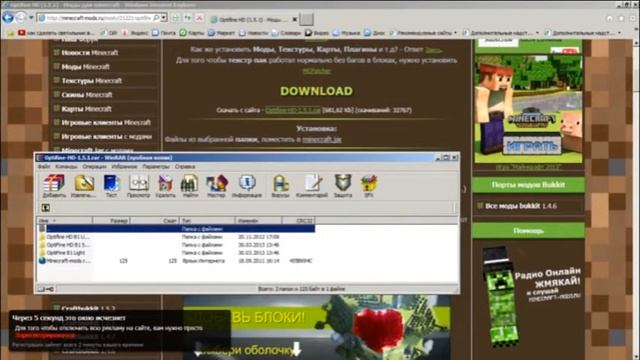Open the Справка menu
The height and width of the screenshot is (360, 640).
click(x=185, y=167)
